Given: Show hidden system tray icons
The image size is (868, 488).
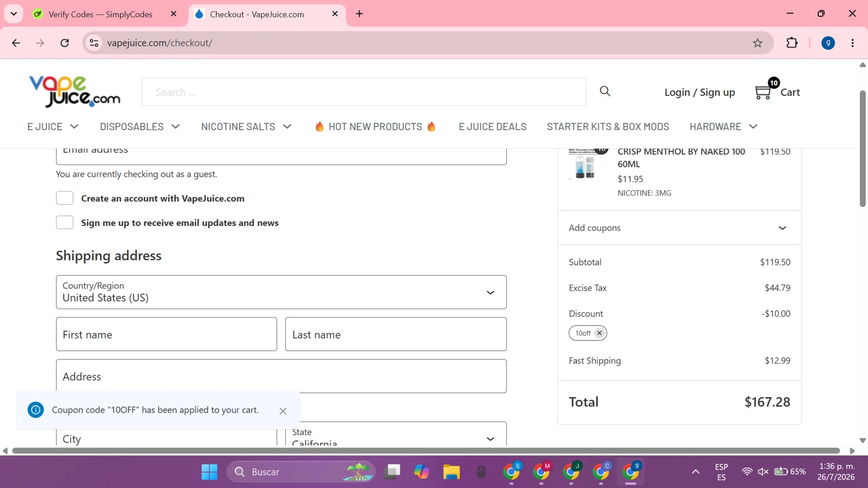Looking at the screenshot, I should (696, 472).
